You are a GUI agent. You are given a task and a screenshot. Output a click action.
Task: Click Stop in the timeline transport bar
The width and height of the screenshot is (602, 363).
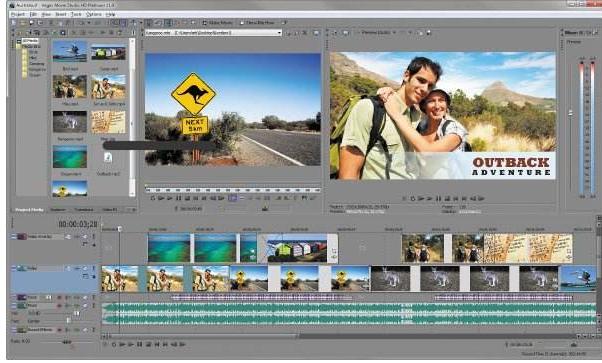tap(148, 345)
